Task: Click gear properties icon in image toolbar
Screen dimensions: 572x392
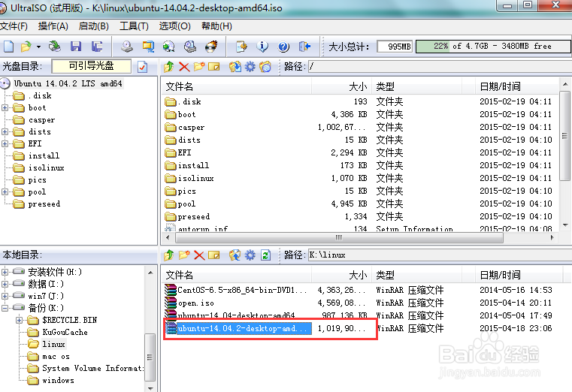Action: [x=250, y=67]
